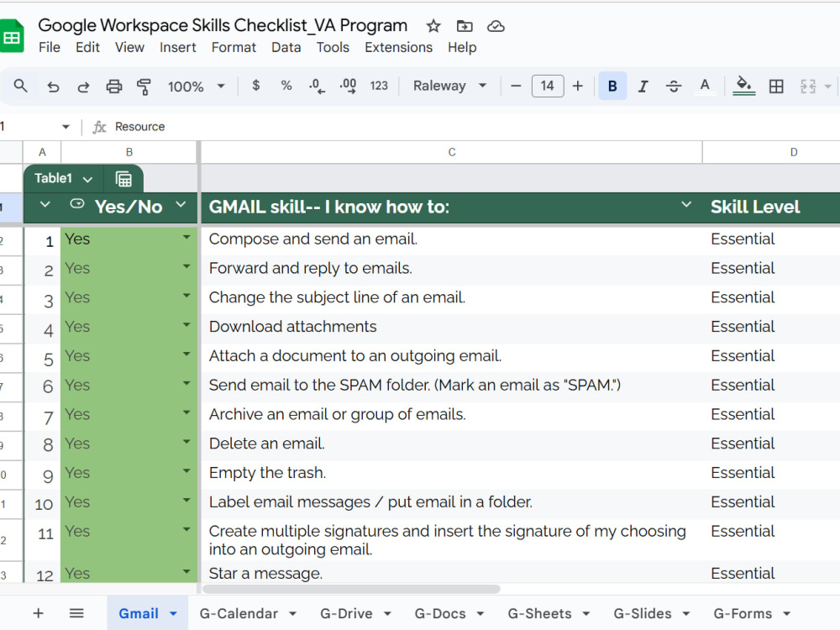Increase decimal places icon
This screenshot has width=840, height=630.
(x=348, y=87)
